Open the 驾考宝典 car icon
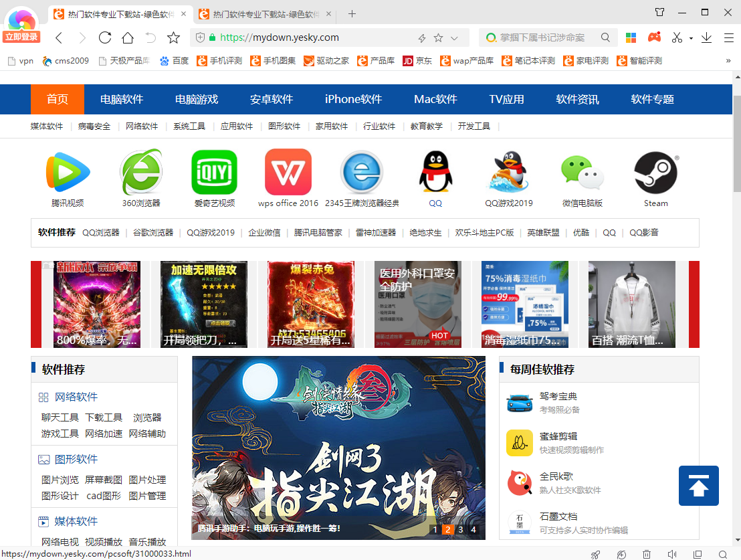This screenshot has height=560, width=741. coord(520,403)
